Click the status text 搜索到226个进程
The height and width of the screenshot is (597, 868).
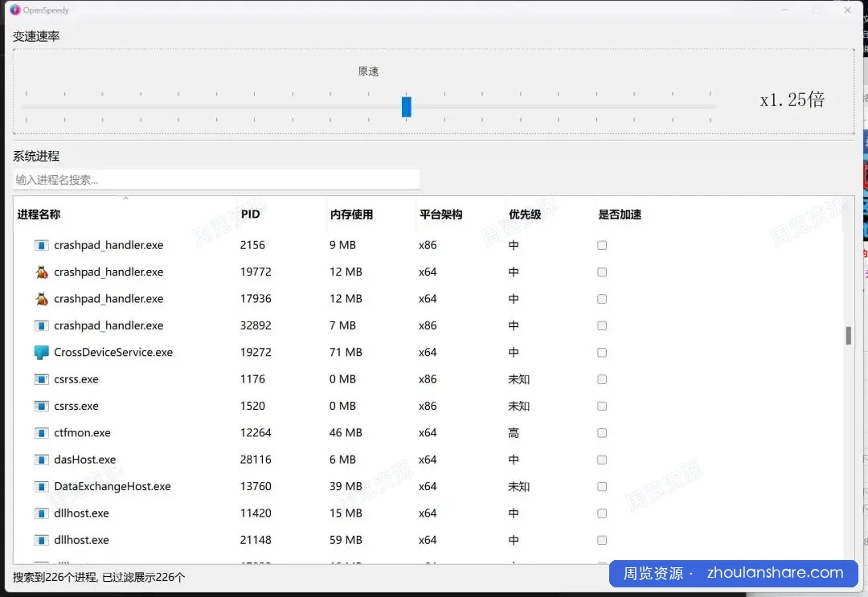[55, 577]
